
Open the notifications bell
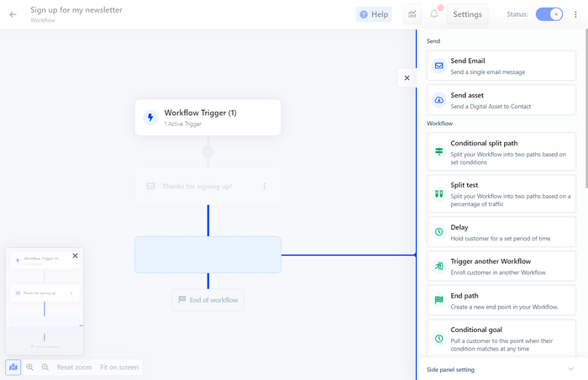(x=434, y=14)
